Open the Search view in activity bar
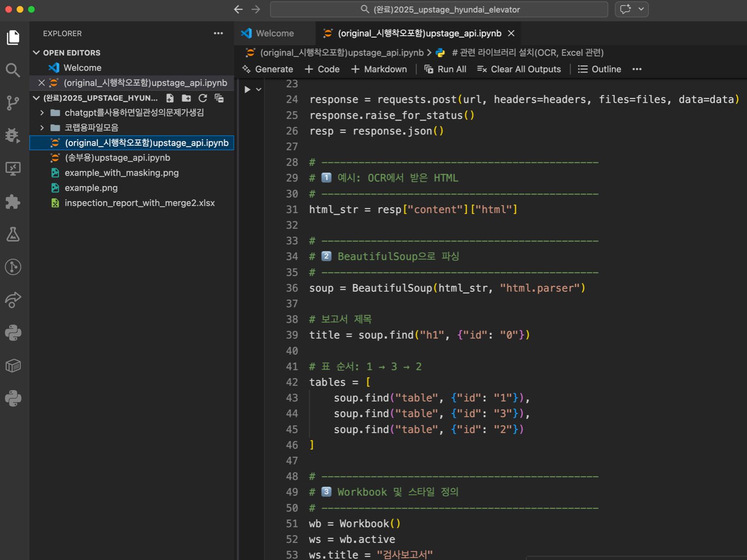The width and height of the screenshot is (747, 560). pyautogui.click(x=13, y=70)
